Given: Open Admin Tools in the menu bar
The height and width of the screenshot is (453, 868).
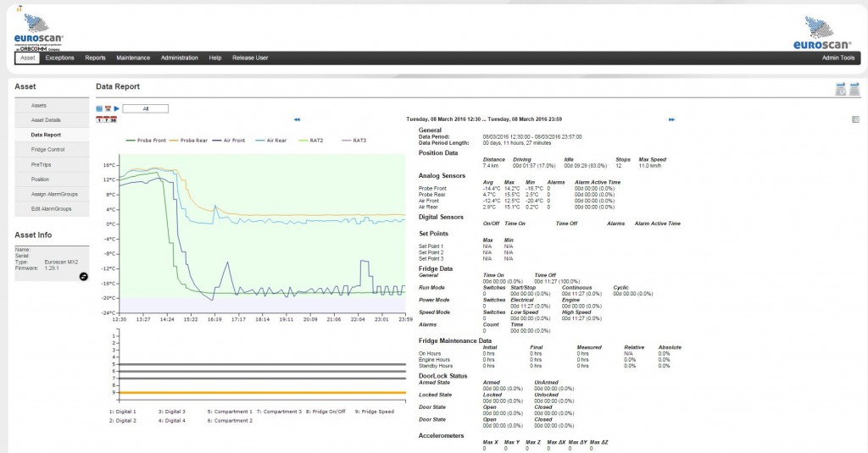Looking at the screenshot, I should pyautogui.click(x=838, y=58).
